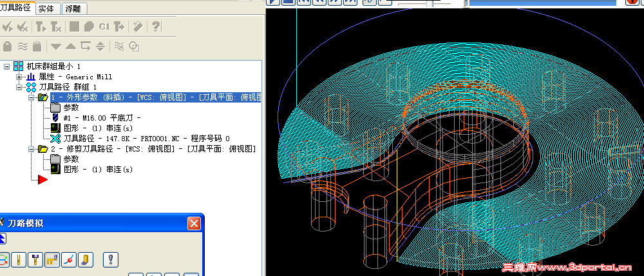Collapse the 刀具路径 群组 1 node
Image resolution: width=644 pixels, height=276 pixels.
19,87
